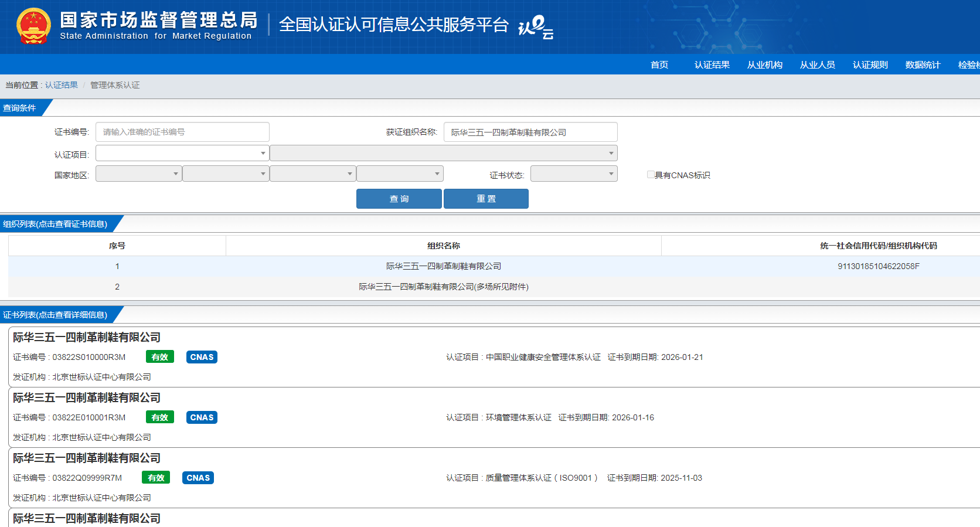Open 数据统计 in navigation bar
Image resolution: width=980 pixels, height=527 pixels.
[x=923, y=64]
